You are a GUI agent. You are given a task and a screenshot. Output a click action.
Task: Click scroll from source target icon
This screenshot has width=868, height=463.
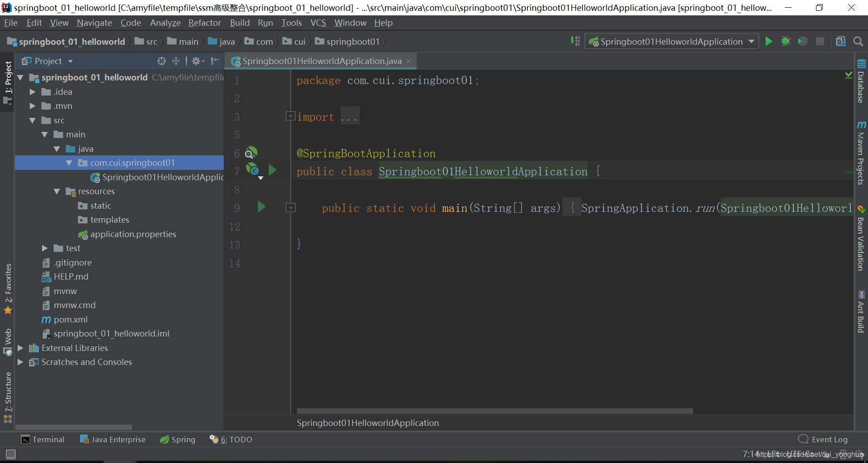[161, 61]
